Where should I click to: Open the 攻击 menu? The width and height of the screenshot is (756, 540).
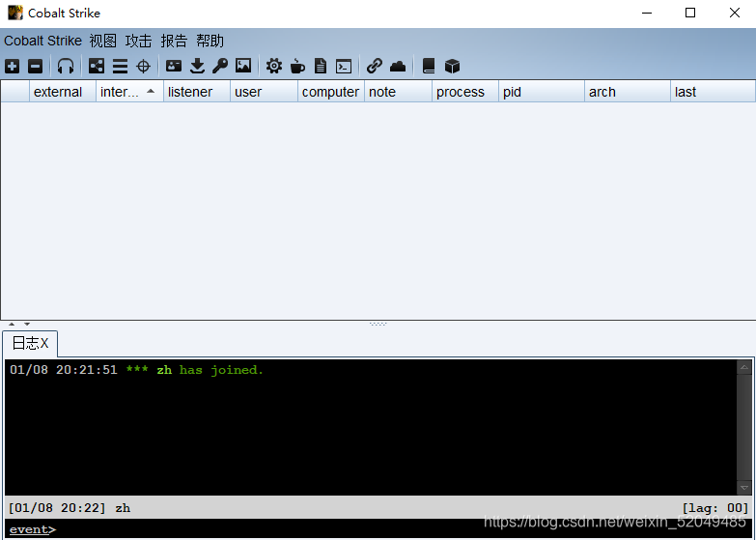138,41
